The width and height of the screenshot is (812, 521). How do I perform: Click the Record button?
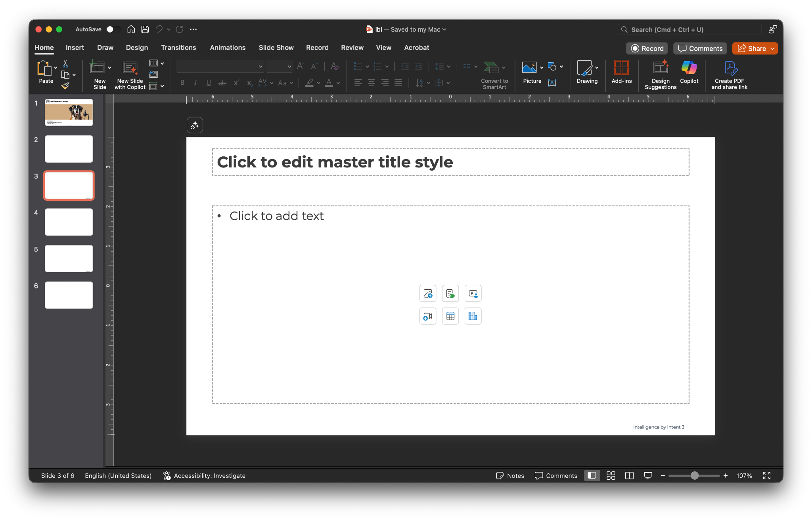pos(647,48)
